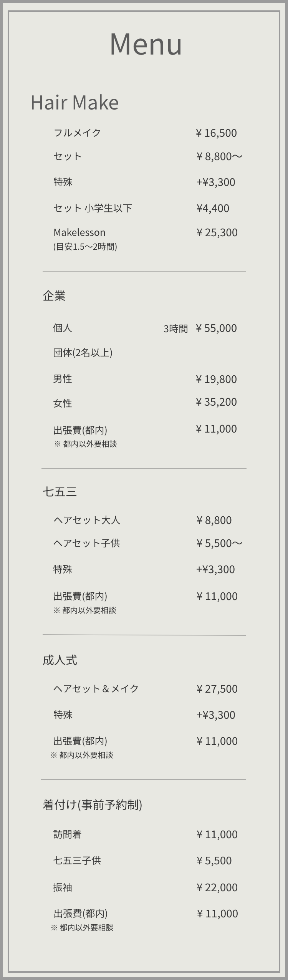Click the 七五三 section heading

pyautogui.click(x=60, y=492)
